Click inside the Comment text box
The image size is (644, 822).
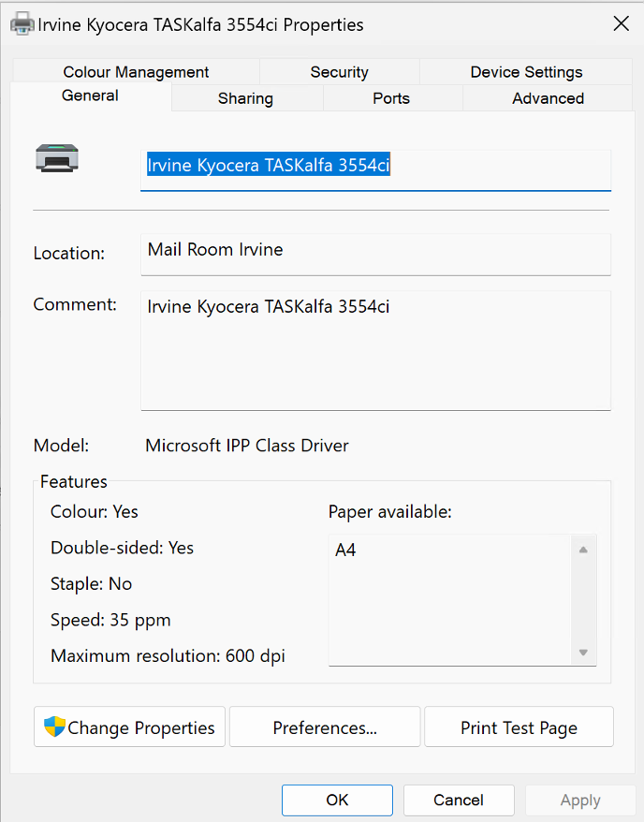click(x=375, y=350)
